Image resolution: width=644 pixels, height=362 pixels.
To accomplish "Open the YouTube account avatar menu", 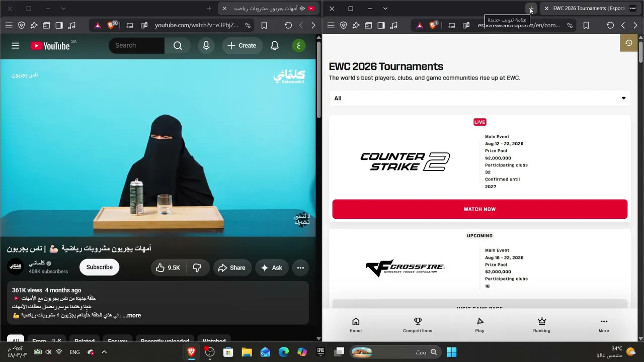I will [299, 46].
